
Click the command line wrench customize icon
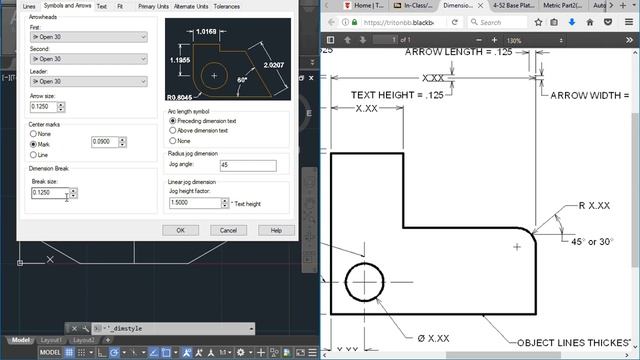coord(85,328)
